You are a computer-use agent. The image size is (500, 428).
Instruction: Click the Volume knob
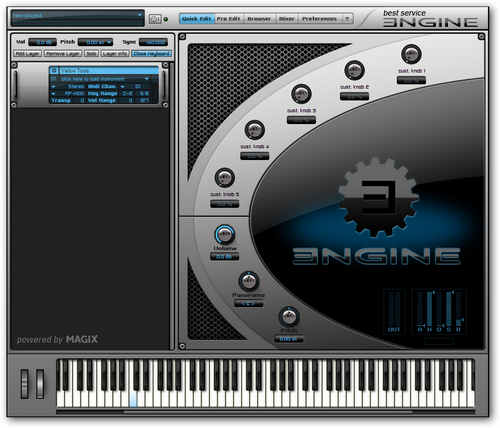(225, 235)
